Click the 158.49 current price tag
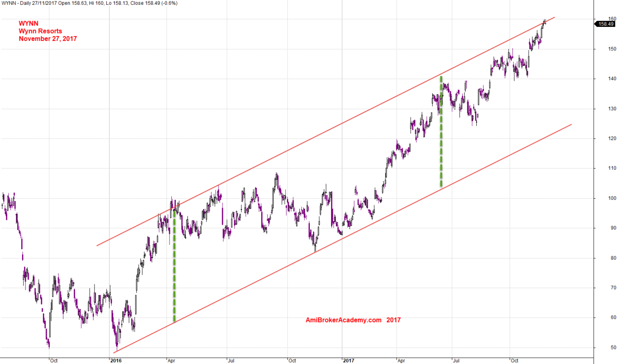The width and height of the screenshot is (618, 364). [606, 24]
